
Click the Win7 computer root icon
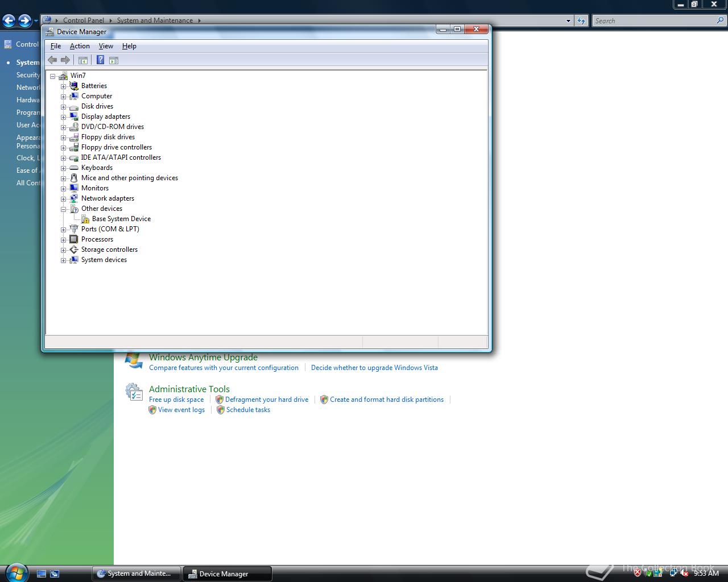(x=63, y=76)
